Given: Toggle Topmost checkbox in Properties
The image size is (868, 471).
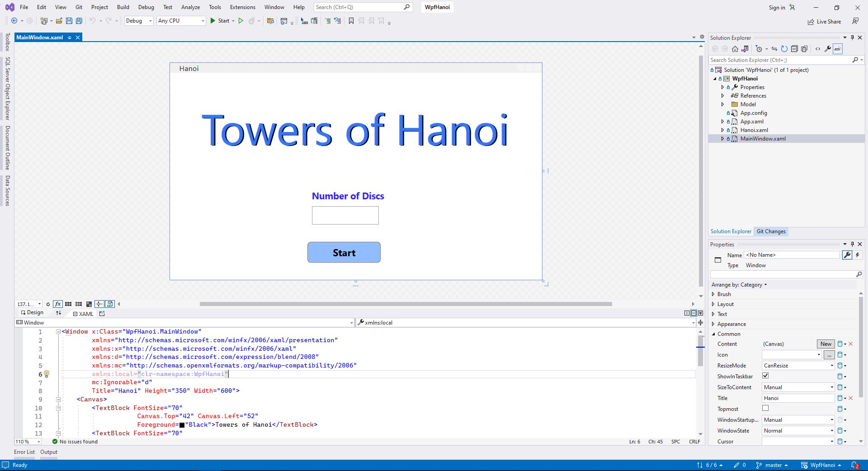Looking at the screenshot, I should (765, 408).
